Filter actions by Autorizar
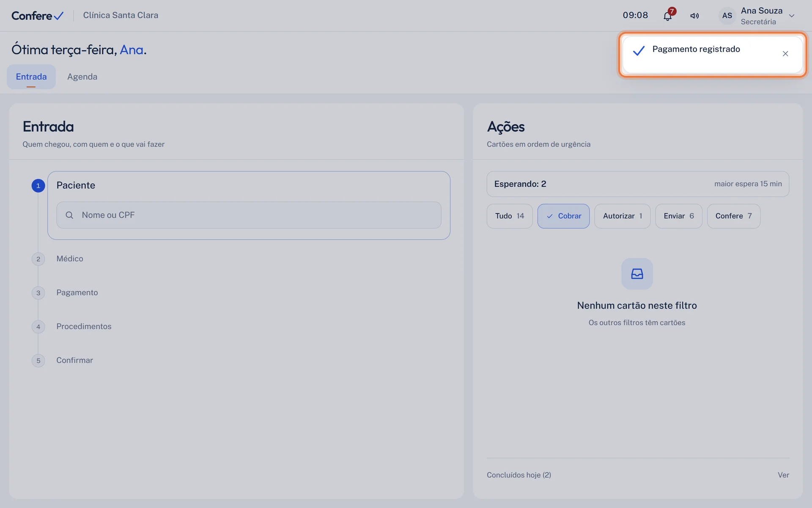The height and width of the screenshot is (508, 812). pos(622,216)
